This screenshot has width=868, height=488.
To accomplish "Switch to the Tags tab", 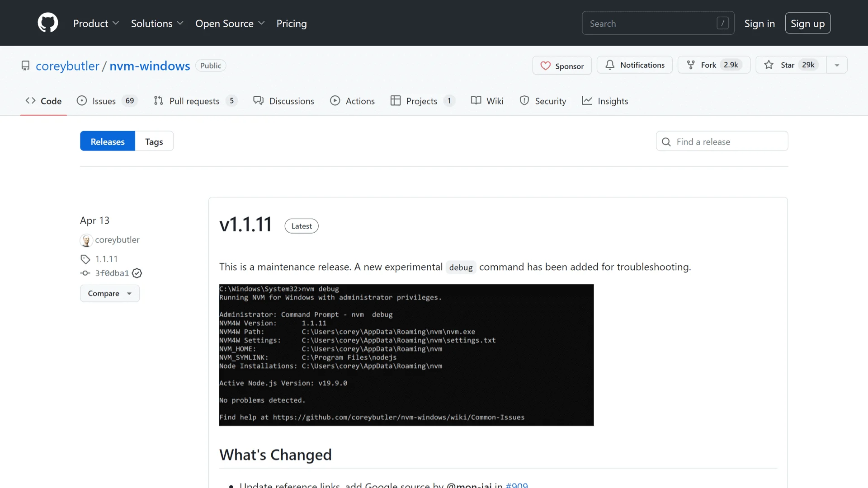I will point(154,141).
